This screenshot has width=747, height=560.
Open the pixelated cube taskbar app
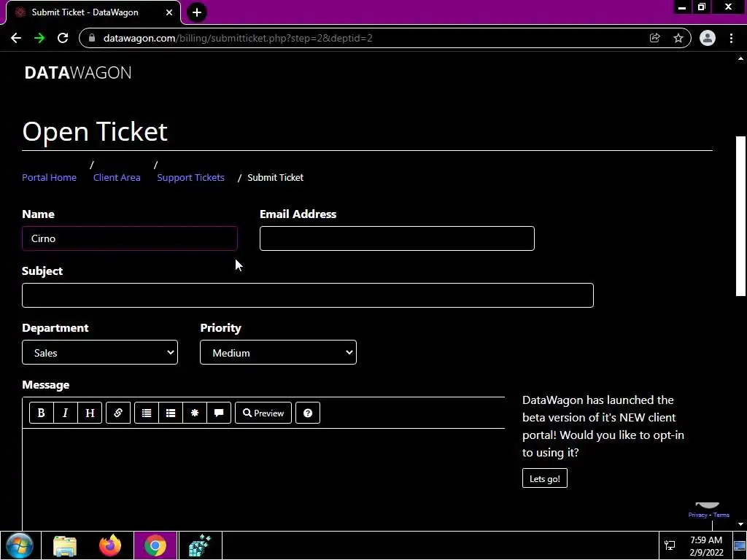pyautogui.click(x=200, y=545)
